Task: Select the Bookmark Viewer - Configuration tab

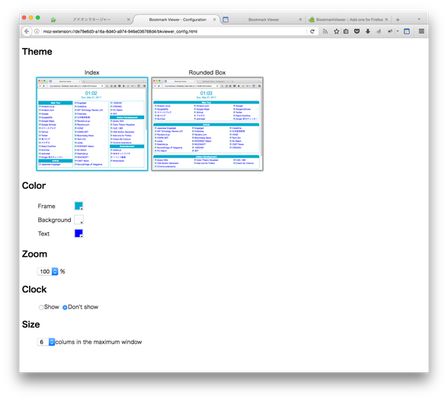Action: point(177,20)
